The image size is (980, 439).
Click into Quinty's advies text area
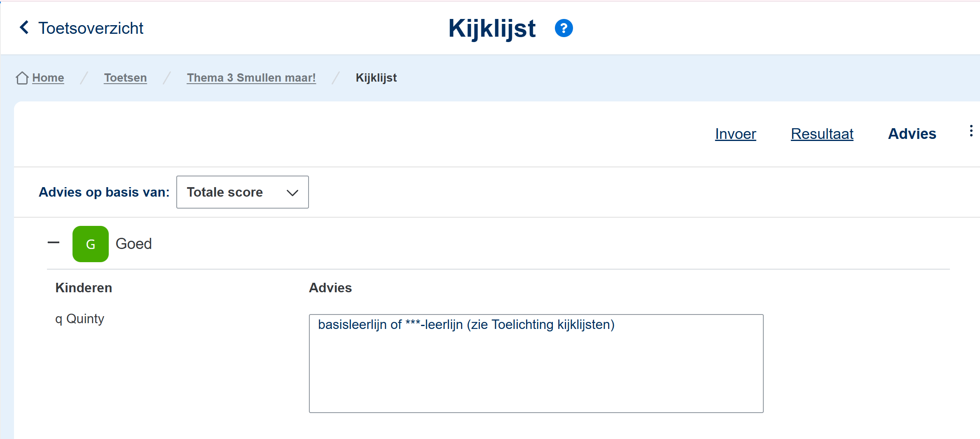536,363
